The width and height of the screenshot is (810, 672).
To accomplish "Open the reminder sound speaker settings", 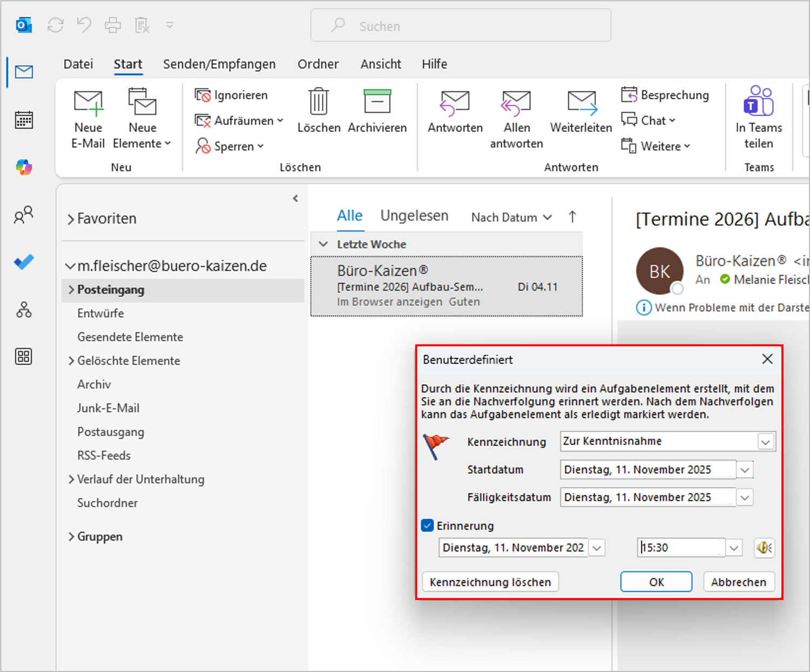I will 764,547.
